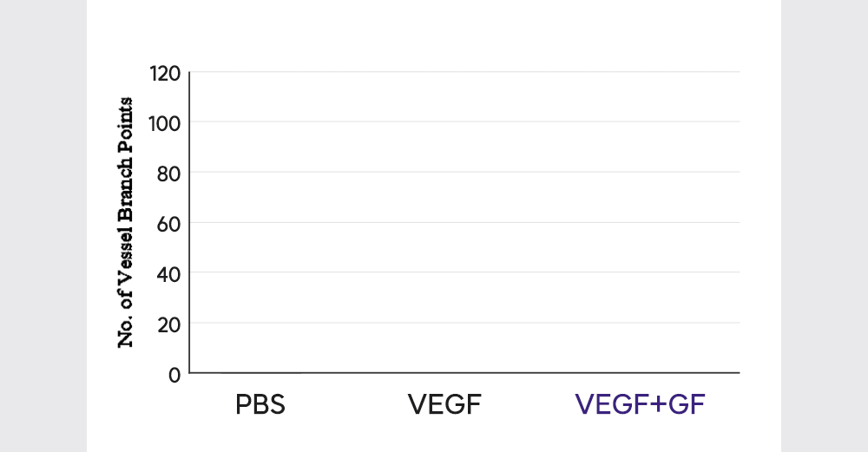Click the 20 tick label on y-axis
Viewport: 868px width, 452px height.
[x=168, y=324]
